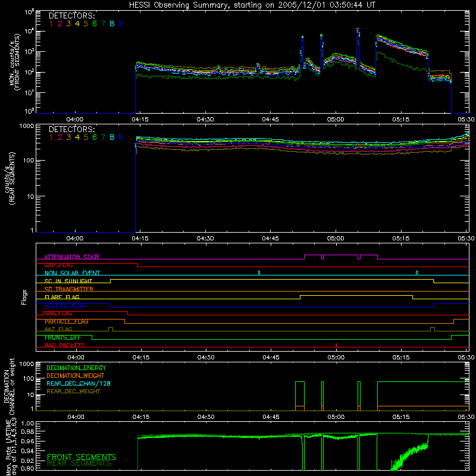
Task: Click the HESSI Observing Summary title text
Action: pos(252,5)
